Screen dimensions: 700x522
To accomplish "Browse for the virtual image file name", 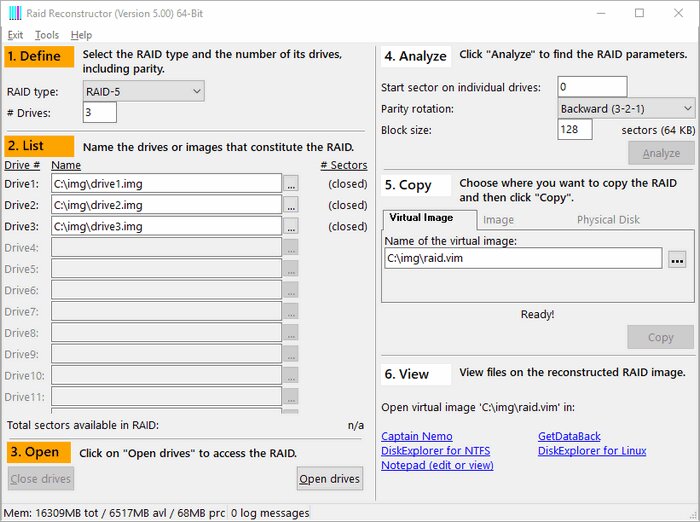I will [x=677, y=259].
